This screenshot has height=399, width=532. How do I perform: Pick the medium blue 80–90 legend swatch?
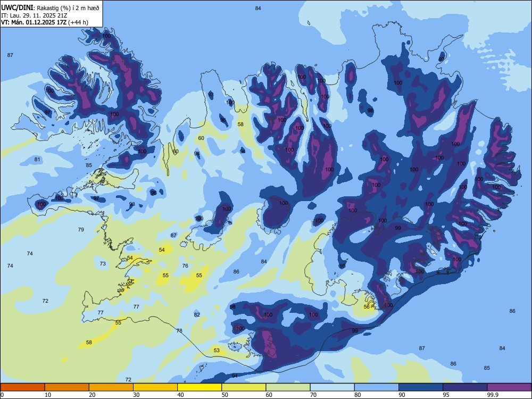pyautogui.click(x=376, y=387)
